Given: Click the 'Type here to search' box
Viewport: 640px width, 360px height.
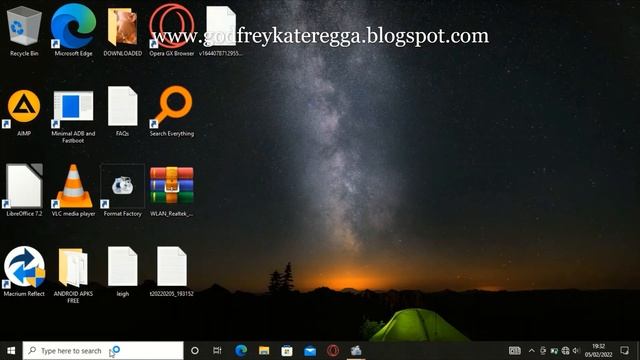Looking at the screenshot, I should [103, 351].
